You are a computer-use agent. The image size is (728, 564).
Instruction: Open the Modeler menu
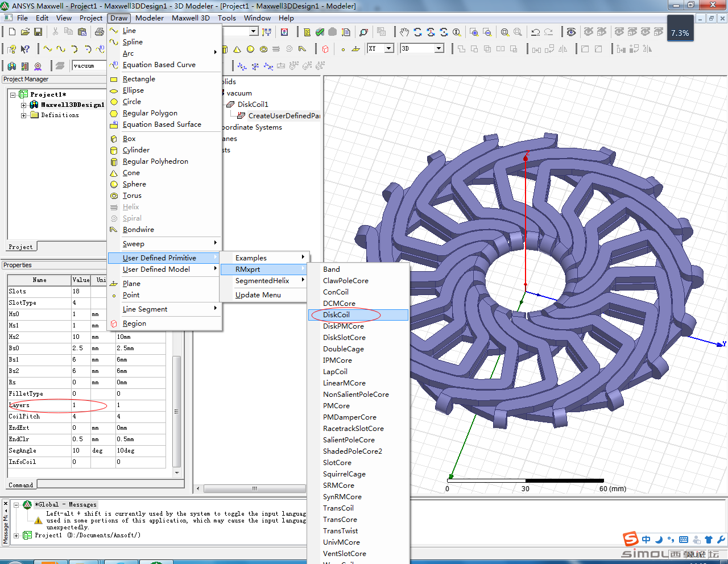tap(150, 18)
